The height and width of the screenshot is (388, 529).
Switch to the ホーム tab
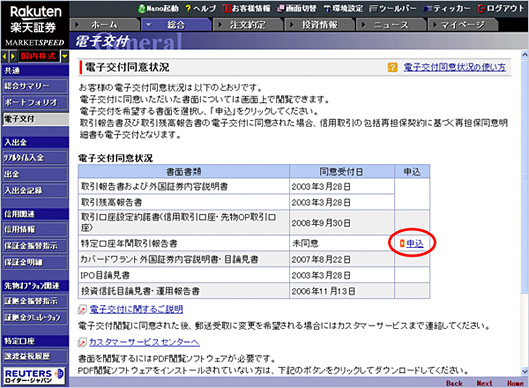pos(105,25)
